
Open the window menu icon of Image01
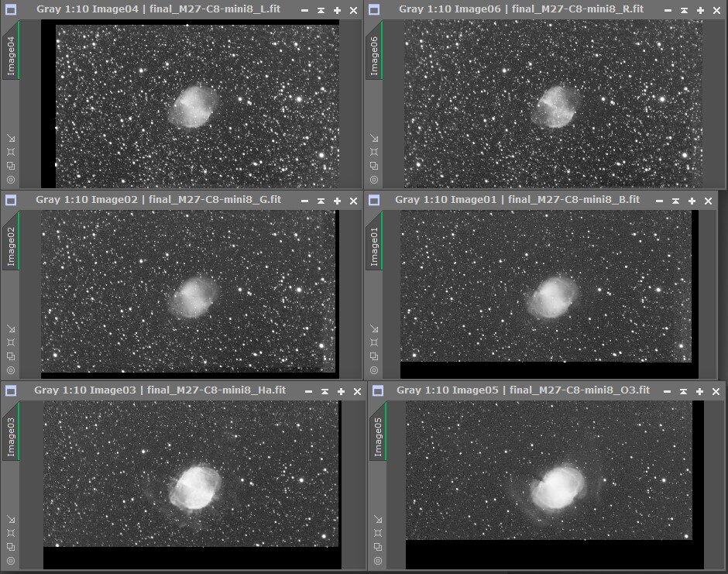374,200
